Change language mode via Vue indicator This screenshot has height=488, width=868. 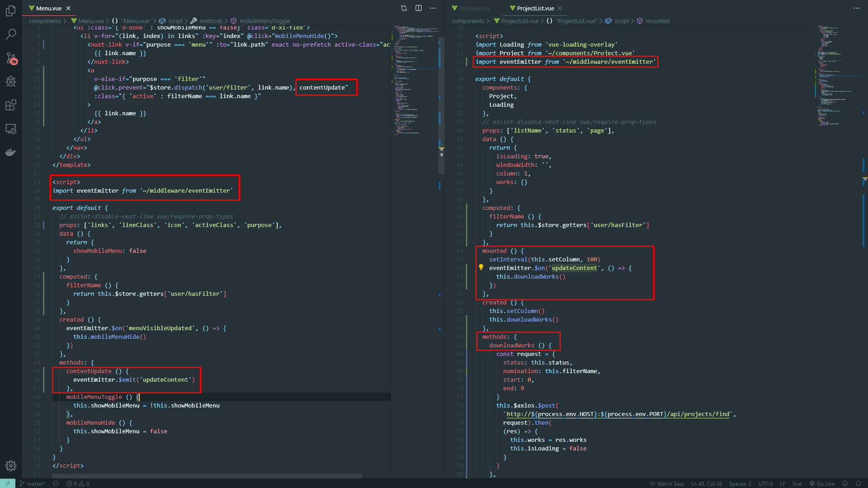click(797, 483)
